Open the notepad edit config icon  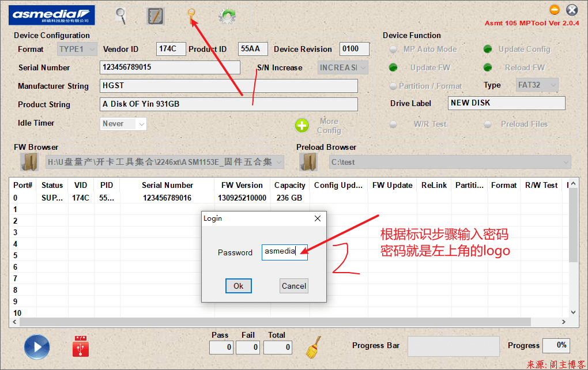point(155,16)
